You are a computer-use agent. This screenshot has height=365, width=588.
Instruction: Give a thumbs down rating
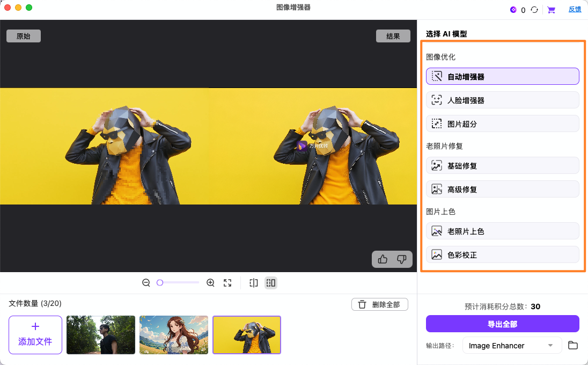pyautogui.click(x=401, y=259)
